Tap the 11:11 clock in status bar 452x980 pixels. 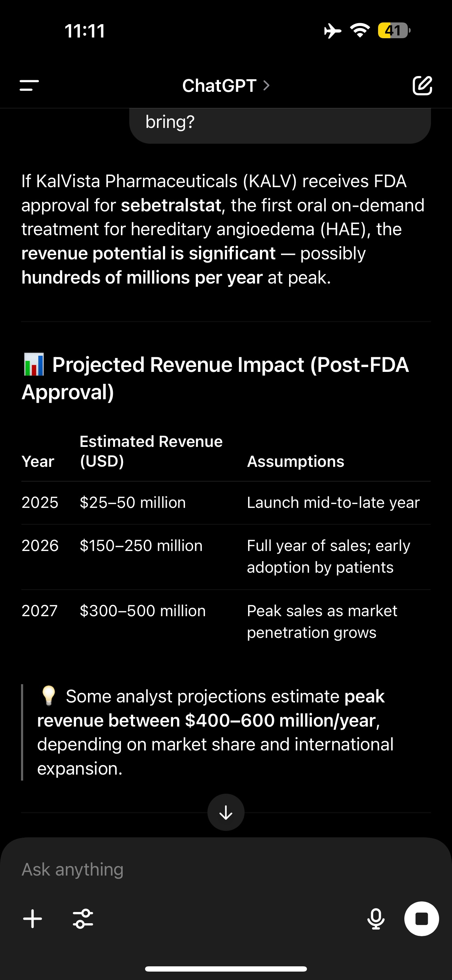tap(85, 31)
